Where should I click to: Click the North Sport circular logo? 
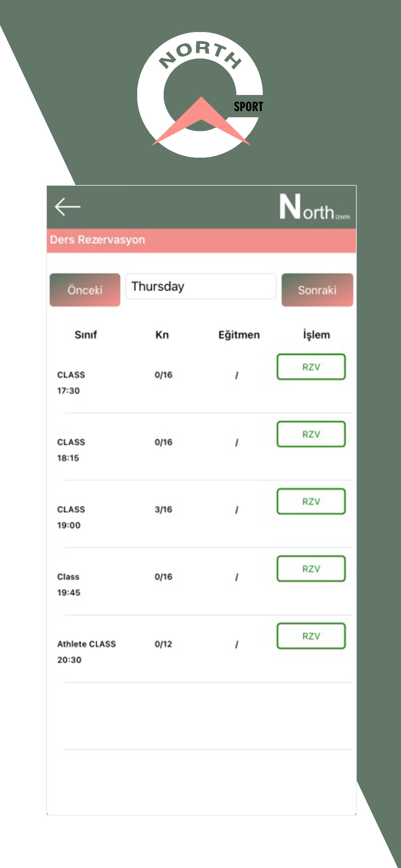(200, 95)
